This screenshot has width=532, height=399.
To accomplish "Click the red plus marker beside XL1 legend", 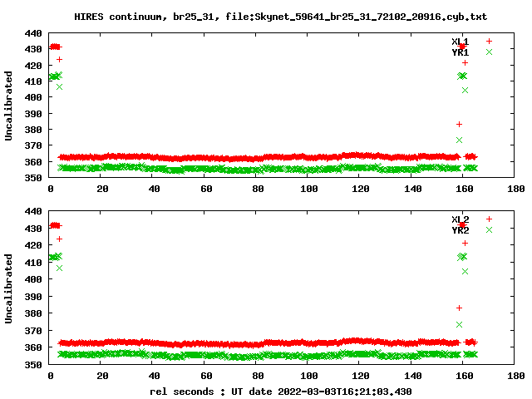I will click(489, 41).
